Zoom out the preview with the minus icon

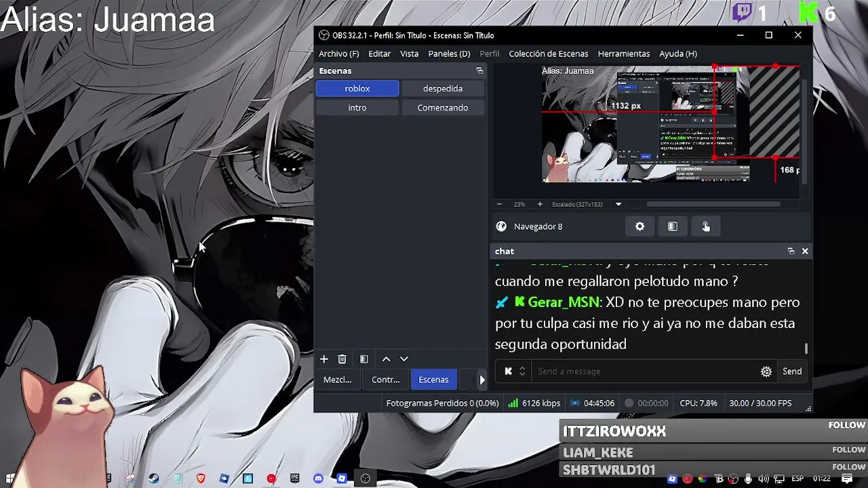pyautogui.click(x=500, y=204)
